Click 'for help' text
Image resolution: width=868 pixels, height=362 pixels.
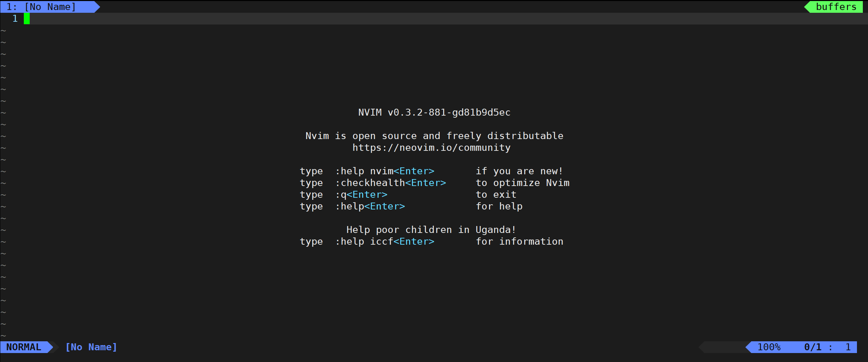[x=499, y=206]
